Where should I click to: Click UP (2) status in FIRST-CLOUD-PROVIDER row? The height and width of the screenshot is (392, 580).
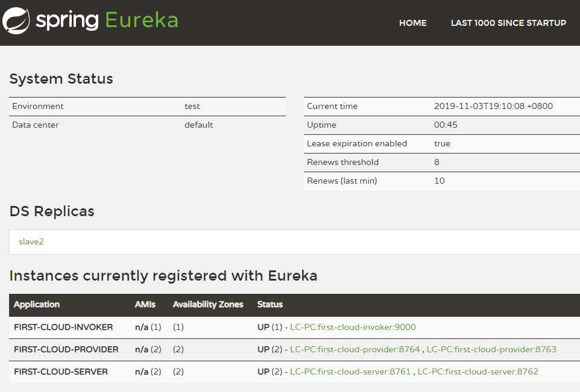(270, 349)
